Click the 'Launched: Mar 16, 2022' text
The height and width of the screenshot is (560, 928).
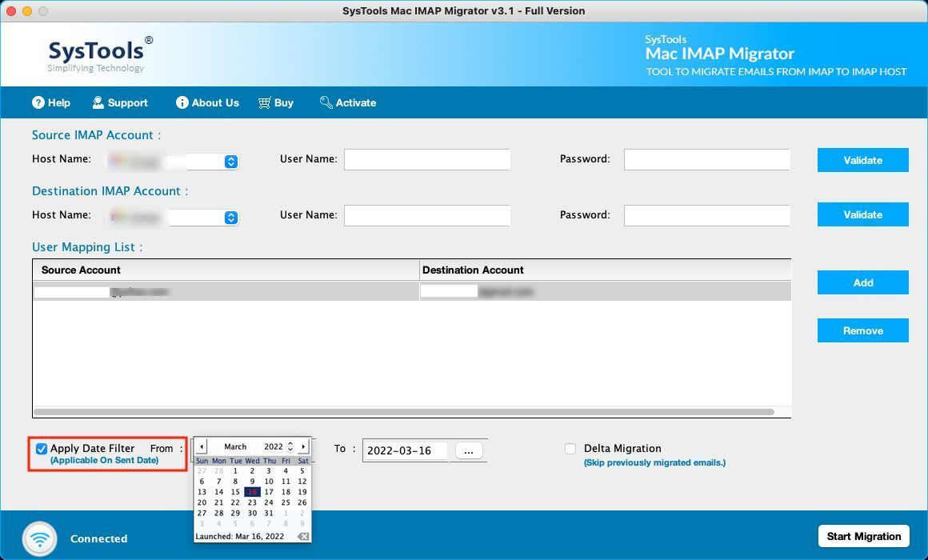[x=240, y=536]
